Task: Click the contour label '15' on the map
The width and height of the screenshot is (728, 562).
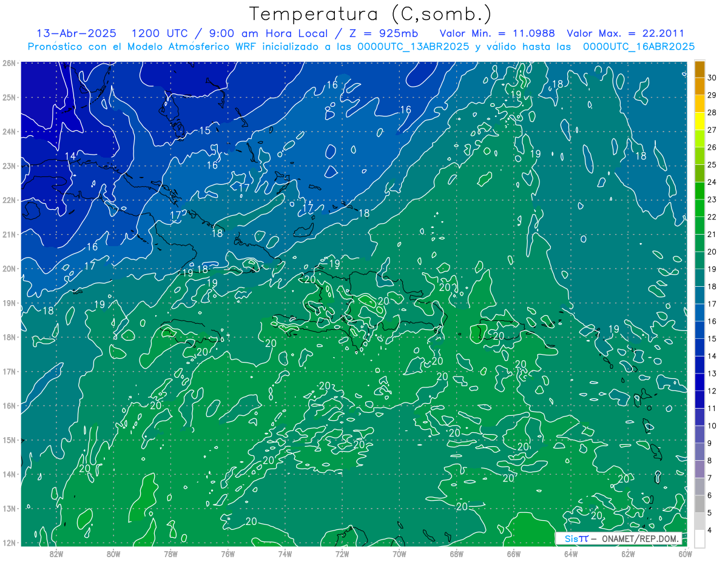Action: coord(205,130)
